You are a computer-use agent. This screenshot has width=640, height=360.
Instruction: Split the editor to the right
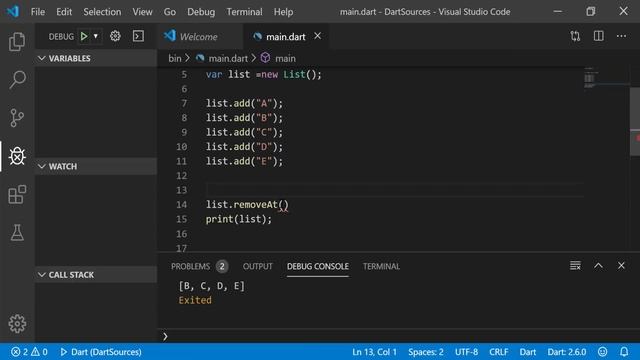coord(598,36)
